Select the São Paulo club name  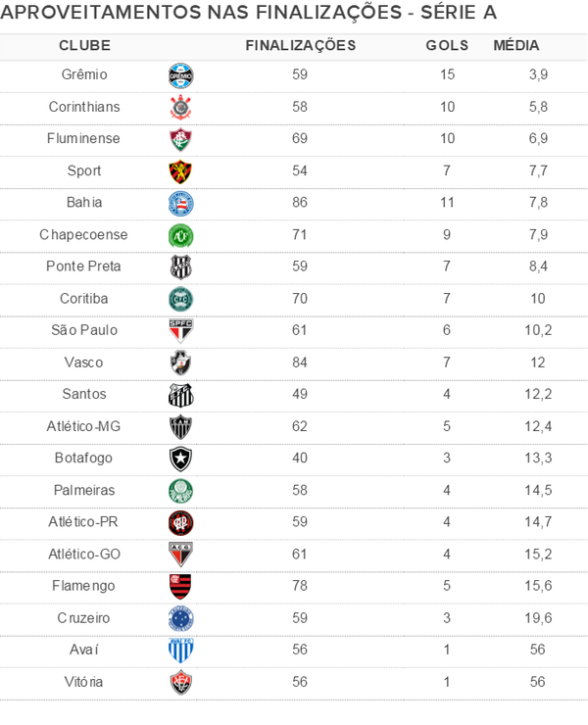(x=84, y=330)
